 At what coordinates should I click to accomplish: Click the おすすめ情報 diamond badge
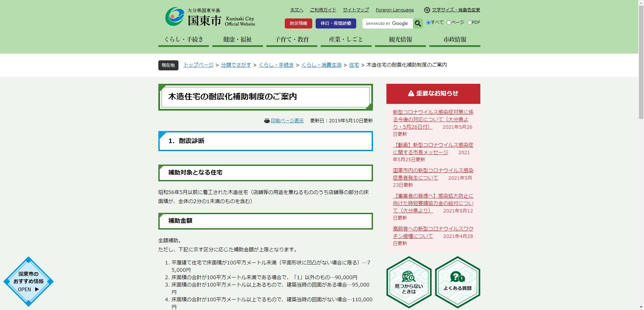28,282
